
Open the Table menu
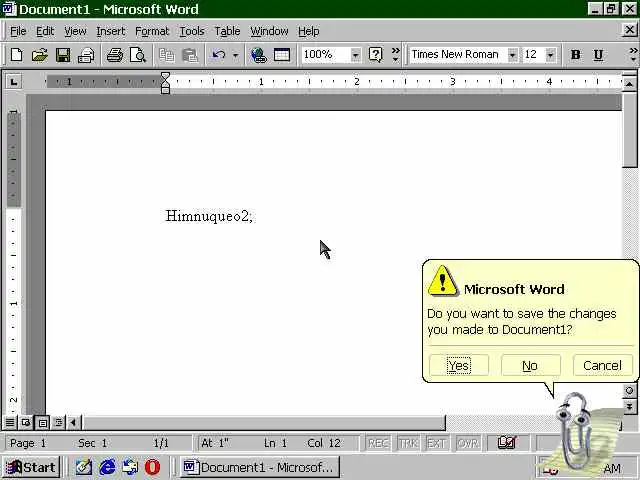click(227, 31)
